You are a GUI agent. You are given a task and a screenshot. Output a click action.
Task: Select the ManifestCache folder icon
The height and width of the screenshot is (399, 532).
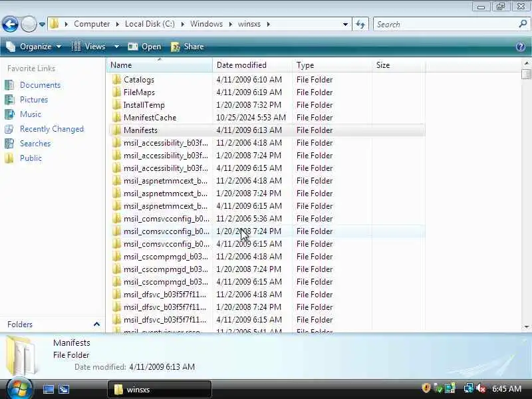pyautogui.click(x=117, y=118)
